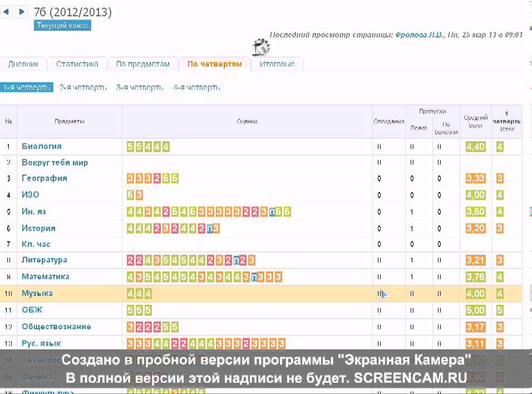
Task: Open the Обществознание subject link
Action: pos(56,327)
